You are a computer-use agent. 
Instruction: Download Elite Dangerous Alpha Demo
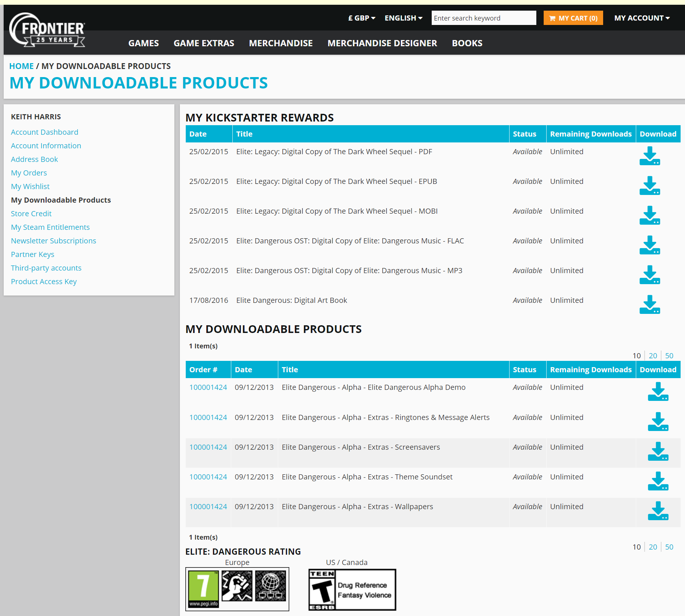pyautogui.click(x=658, y=391)
